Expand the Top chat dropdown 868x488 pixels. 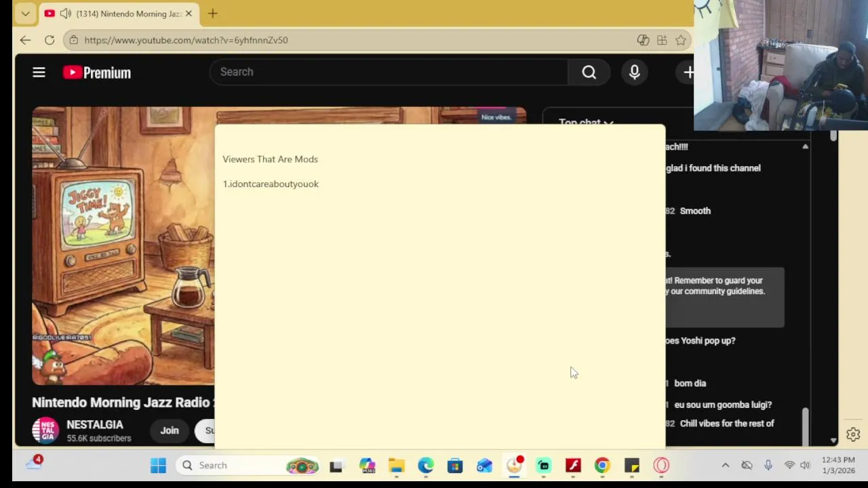pyautogui.click(x=586, y=123)
